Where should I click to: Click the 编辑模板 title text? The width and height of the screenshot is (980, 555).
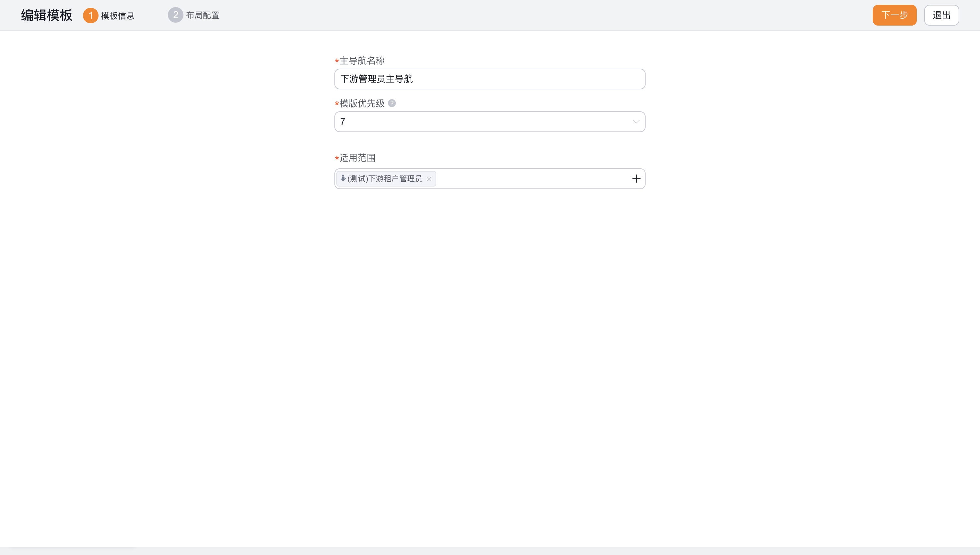[x=47, y=15]
